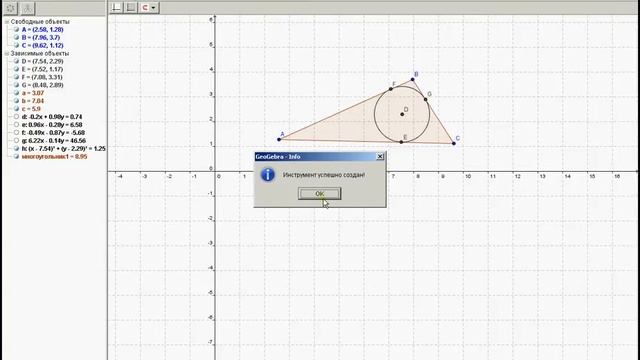Image resolution: width=640 pixels, height=360 pixels.
Task: Show hidden line g via its empty circle
Action: coord(16,141)
